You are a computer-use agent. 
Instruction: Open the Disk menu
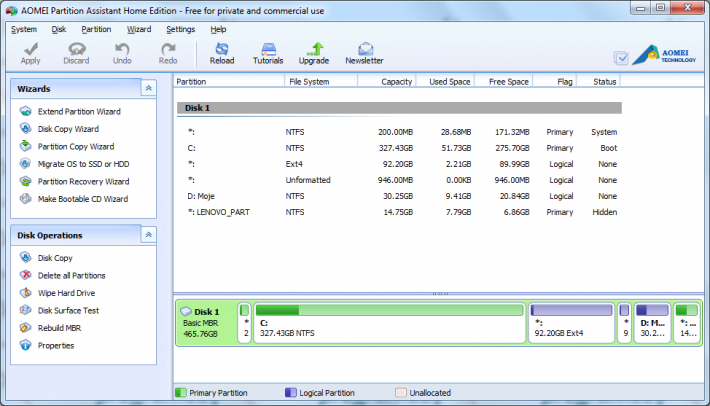[x=58, y=29]
